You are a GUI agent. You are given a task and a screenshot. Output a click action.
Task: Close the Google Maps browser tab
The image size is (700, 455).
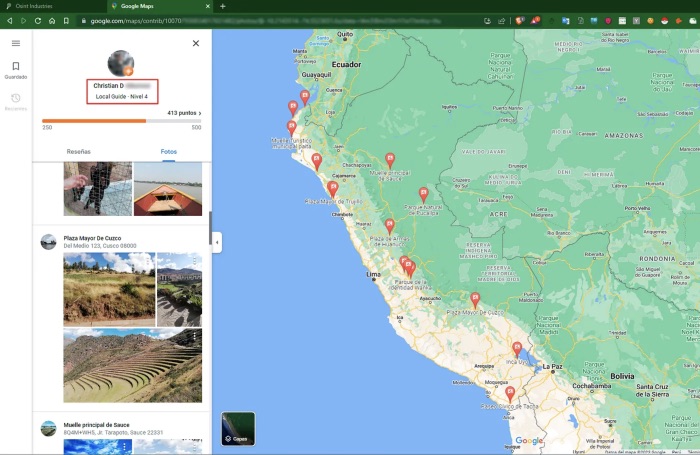click(208, 6)
